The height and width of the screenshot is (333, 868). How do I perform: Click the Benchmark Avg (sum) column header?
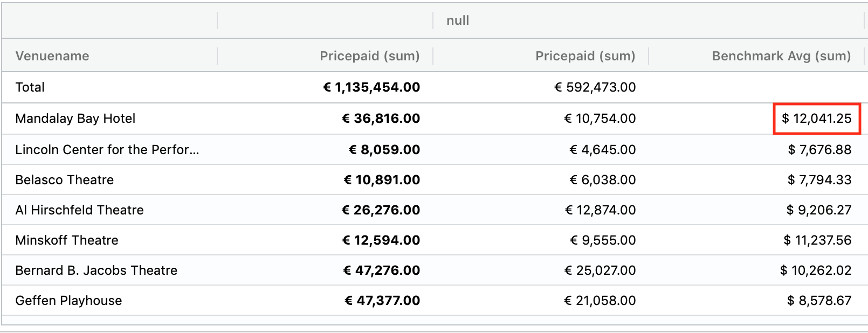pyautogui.click(x=781, y=56)
